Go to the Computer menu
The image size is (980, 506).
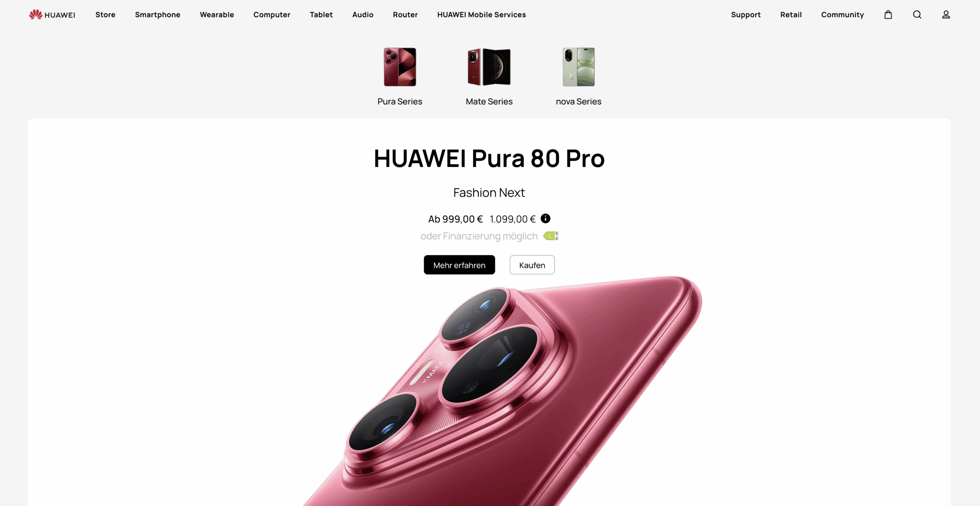point(272,15)
